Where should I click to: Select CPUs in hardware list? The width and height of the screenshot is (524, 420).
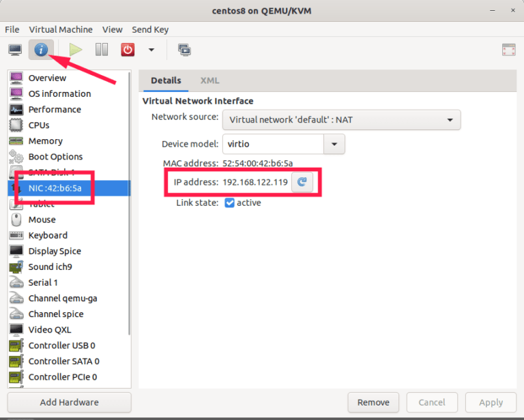[68, 125]
